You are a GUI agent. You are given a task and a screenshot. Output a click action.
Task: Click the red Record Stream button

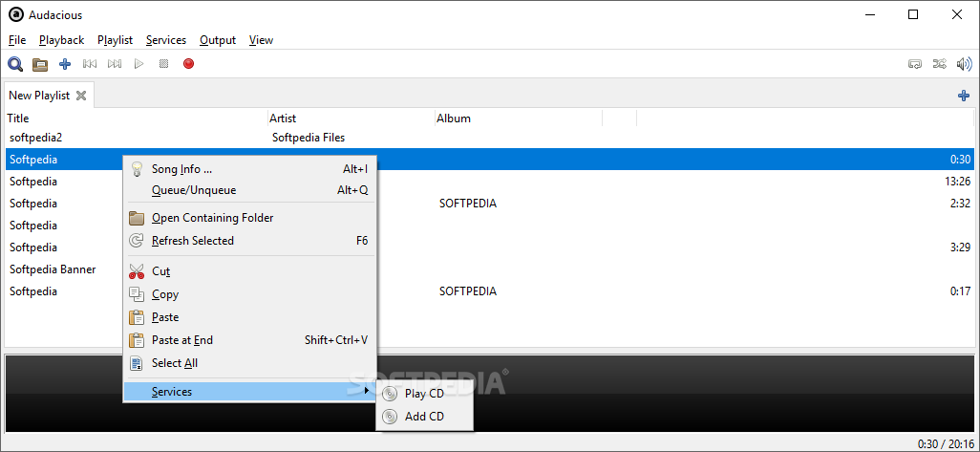point(189,64)
